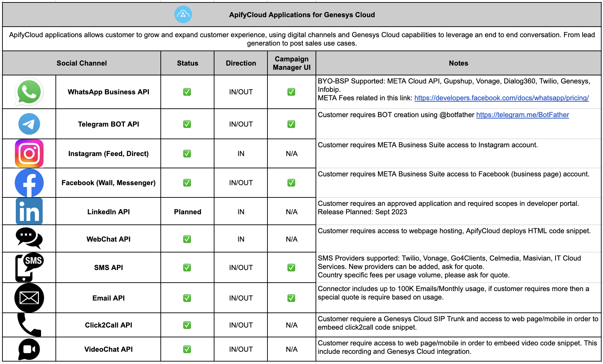Click the Click2Call row N/A Campaign Manager cell
The width and height of the screenshot is (603, 364).
292,325
